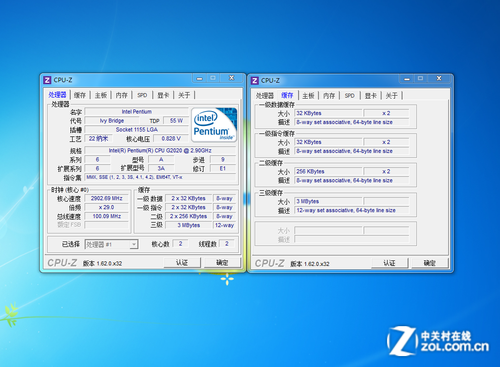
Task: Click the bus speed value 100.09 MHz
Action: click(x=107, y=216)
